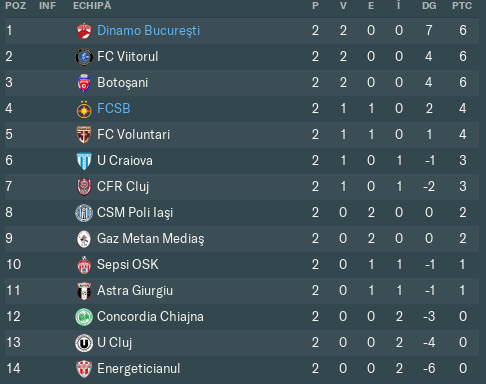
Task: Click the Dinamo București club crest
Action: [84, 31]
